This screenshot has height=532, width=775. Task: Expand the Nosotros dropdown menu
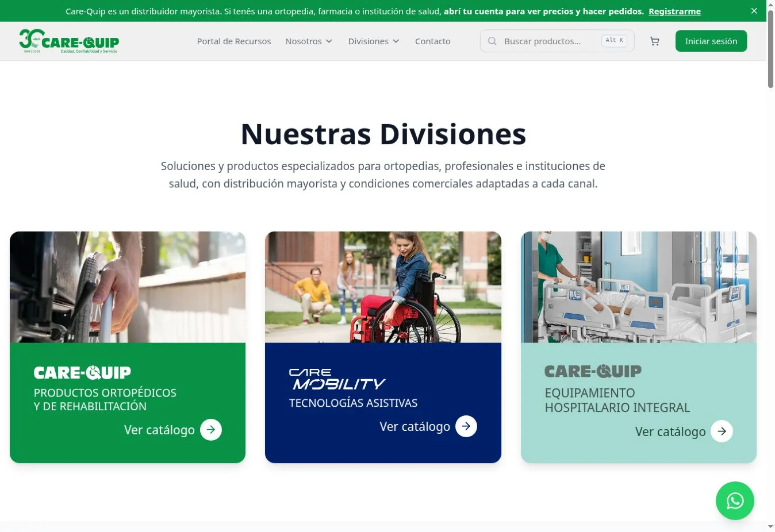309,41
